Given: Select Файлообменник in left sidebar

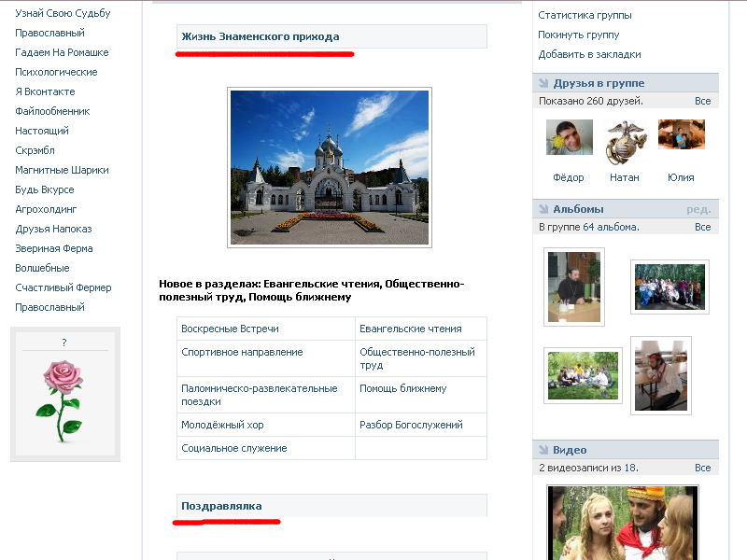Looking at the screenshot, I should [x=52, y=111].
